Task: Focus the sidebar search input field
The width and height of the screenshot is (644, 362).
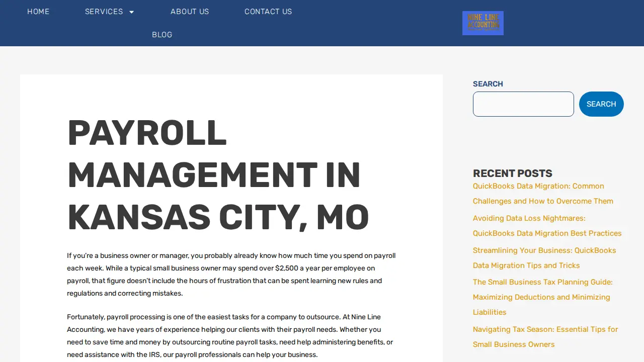Action: [523, 104]
